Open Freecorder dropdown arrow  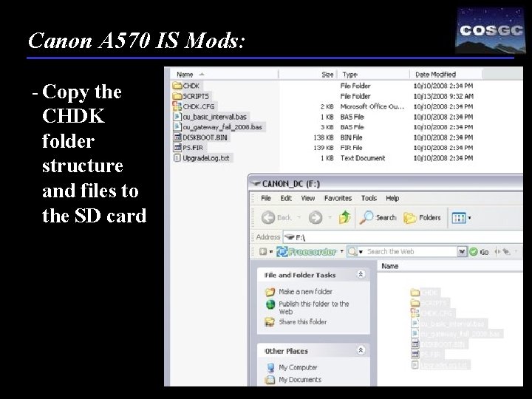(341, 251)
